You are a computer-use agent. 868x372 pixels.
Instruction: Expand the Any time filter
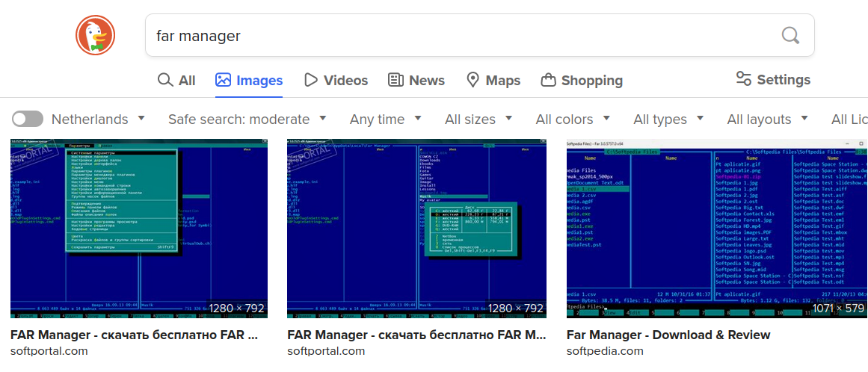385,119
